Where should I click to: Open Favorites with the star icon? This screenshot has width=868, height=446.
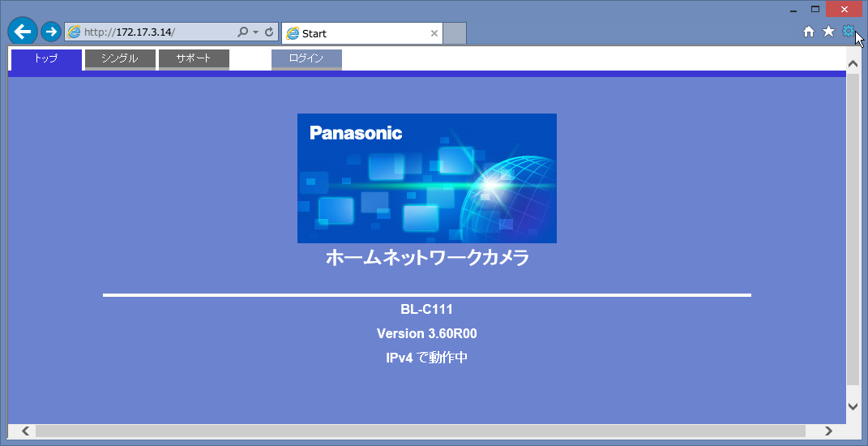pos(828,31)
